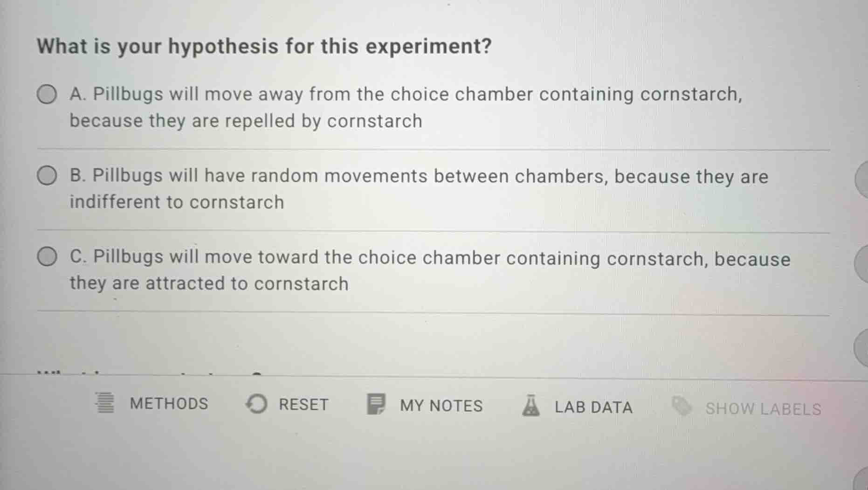Viewport: 868px width, 490px height.
Task: Select hypothesis C about cornstarch attracting pillbugs
Action: point(46,256)
